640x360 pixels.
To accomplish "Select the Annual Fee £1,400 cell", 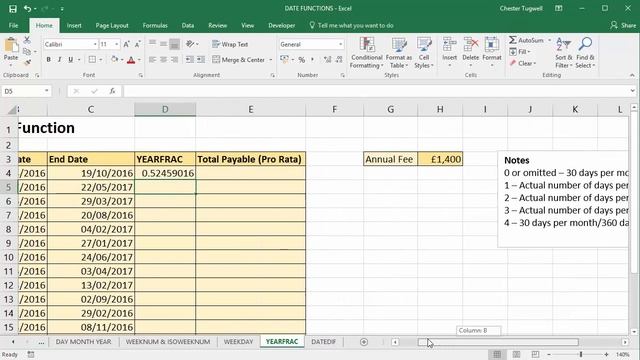I will (x=440, y=159).
